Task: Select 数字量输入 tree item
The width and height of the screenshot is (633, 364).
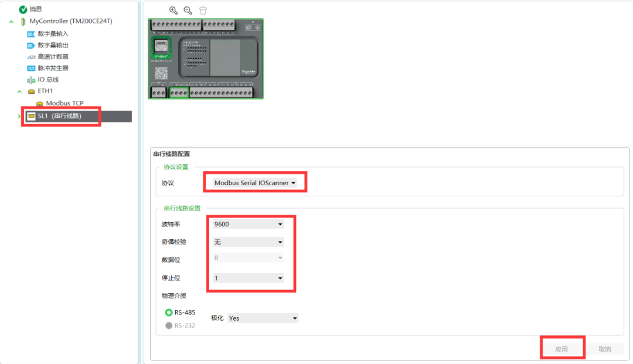Action: 53,34
